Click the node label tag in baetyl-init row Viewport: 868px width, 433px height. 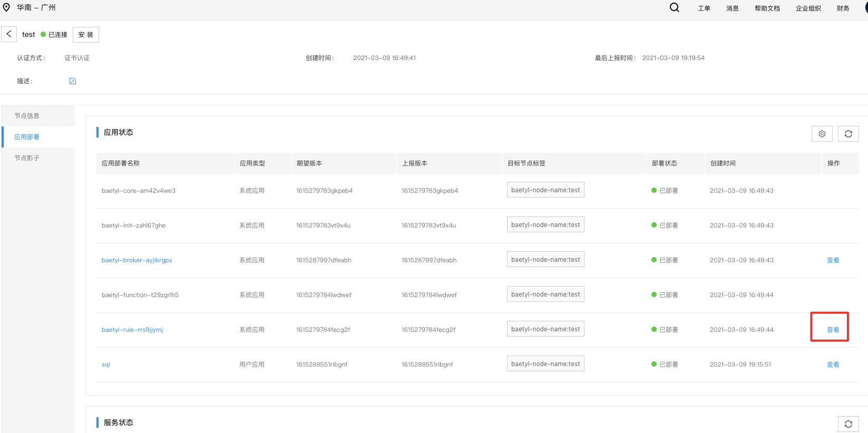[x=545, y=224]
